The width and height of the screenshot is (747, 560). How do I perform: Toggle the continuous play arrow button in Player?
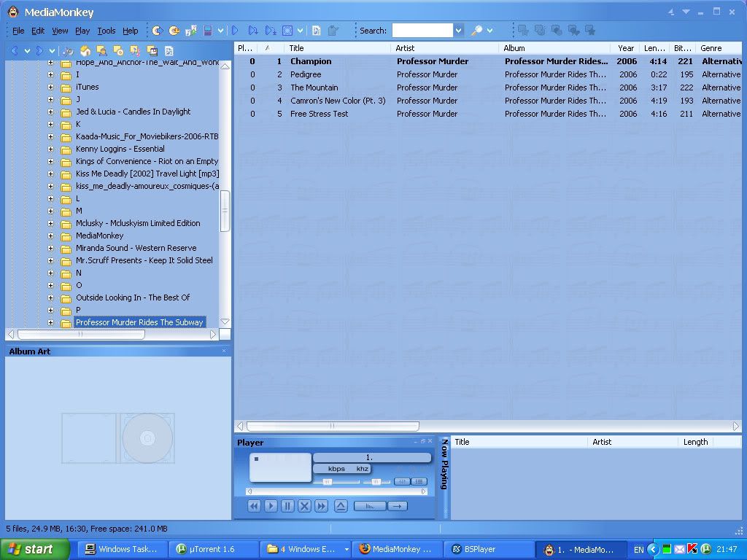click(x=398, y=506)
